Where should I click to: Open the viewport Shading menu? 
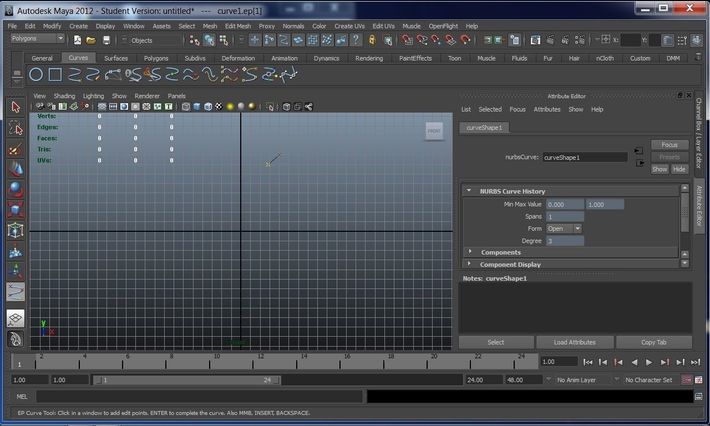(x=64, y=96)
